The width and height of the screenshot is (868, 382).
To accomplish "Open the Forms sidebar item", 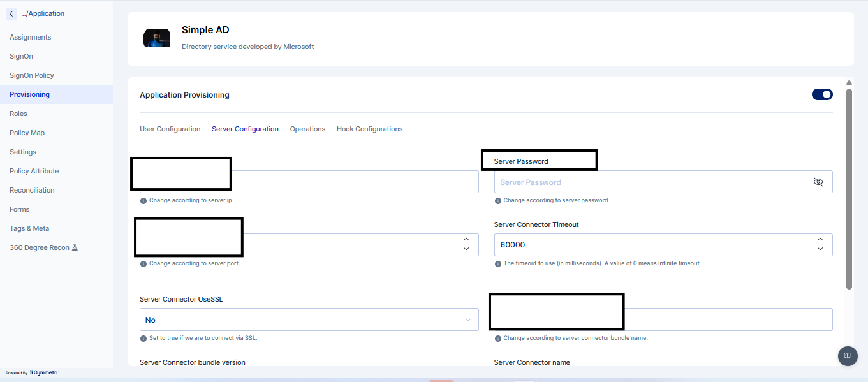I will (x=19, y=209).
